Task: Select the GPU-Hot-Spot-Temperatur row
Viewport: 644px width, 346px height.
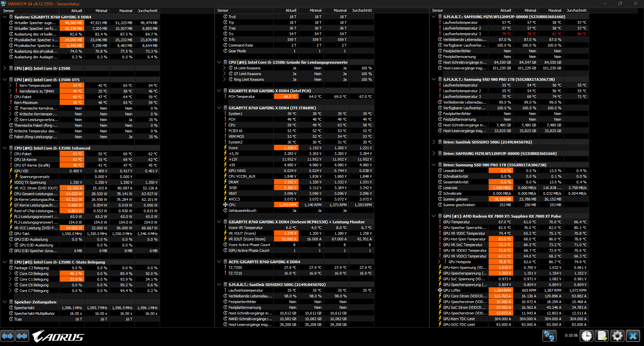Action: [509, 239]
